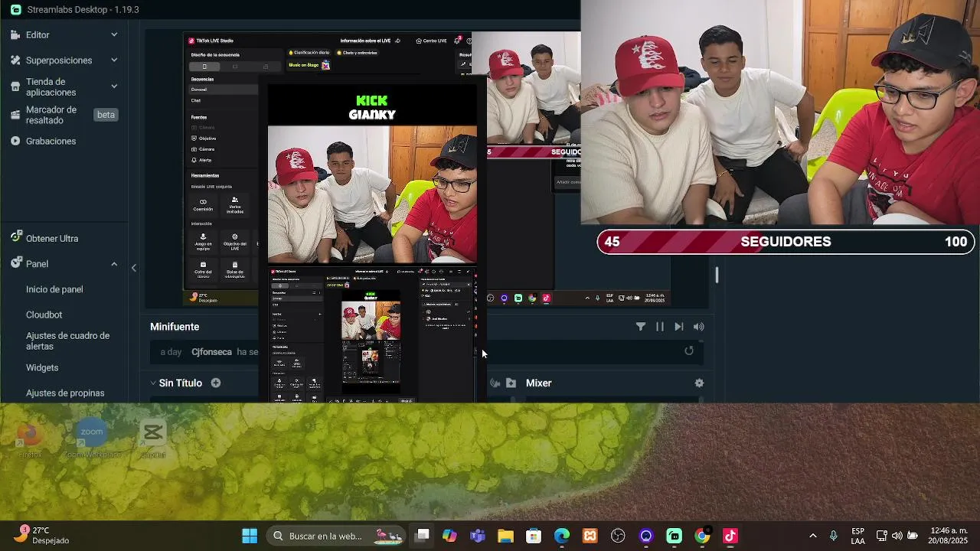The height and width of the screenshot is (551, 980).
Task: Click the icon left of the folder button
Action: click(x=495, y=383)
